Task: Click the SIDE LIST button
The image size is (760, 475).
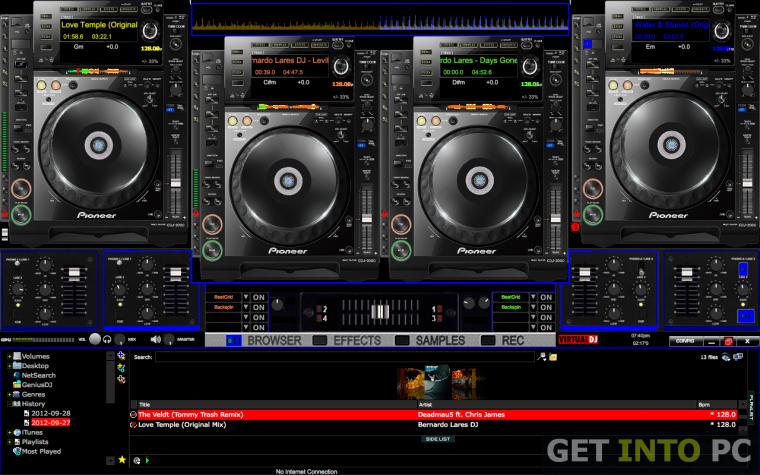Action: pyautogui.click(x=438, y=439)
